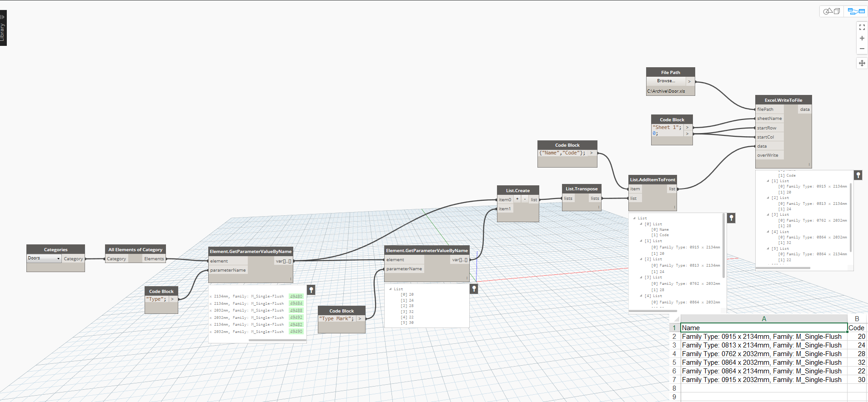This screenshot has width=868, height=402.
Task: Select the column A header in the spreadsheet
Action: pyautogui.click(x=764, y=319)
